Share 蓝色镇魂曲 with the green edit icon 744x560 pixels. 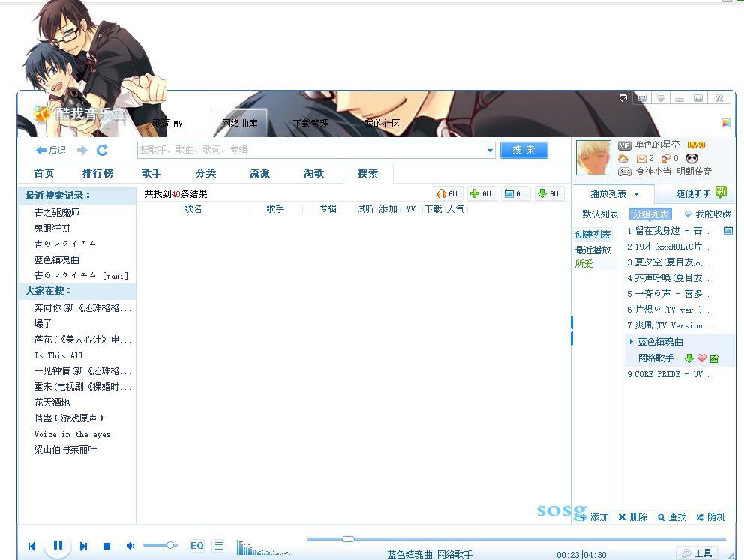coord(715,358)
